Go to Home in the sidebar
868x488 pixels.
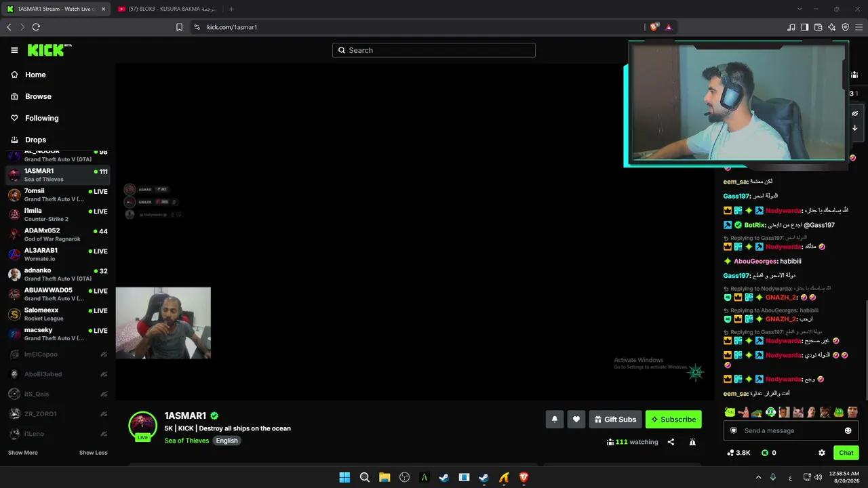28,75
